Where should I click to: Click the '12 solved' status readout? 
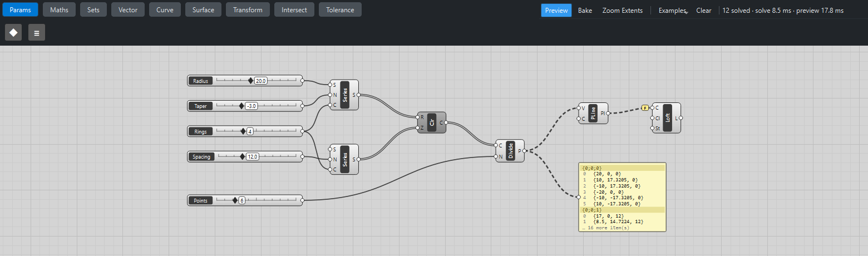coord(736,11)
